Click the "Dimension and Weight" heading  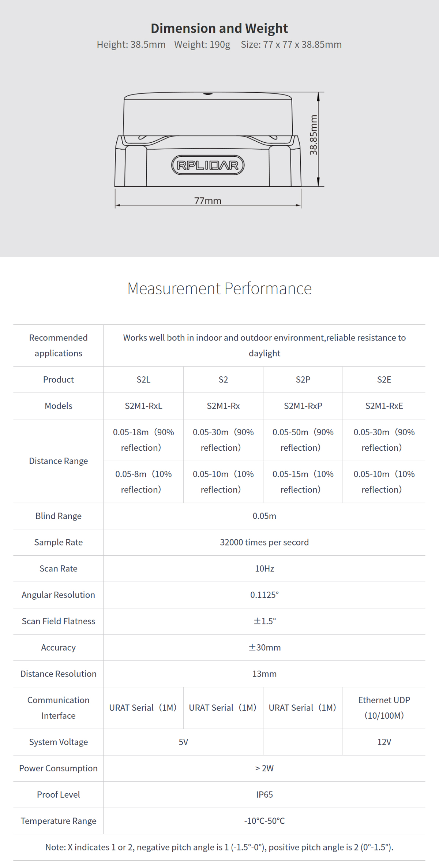coord(219,28)
